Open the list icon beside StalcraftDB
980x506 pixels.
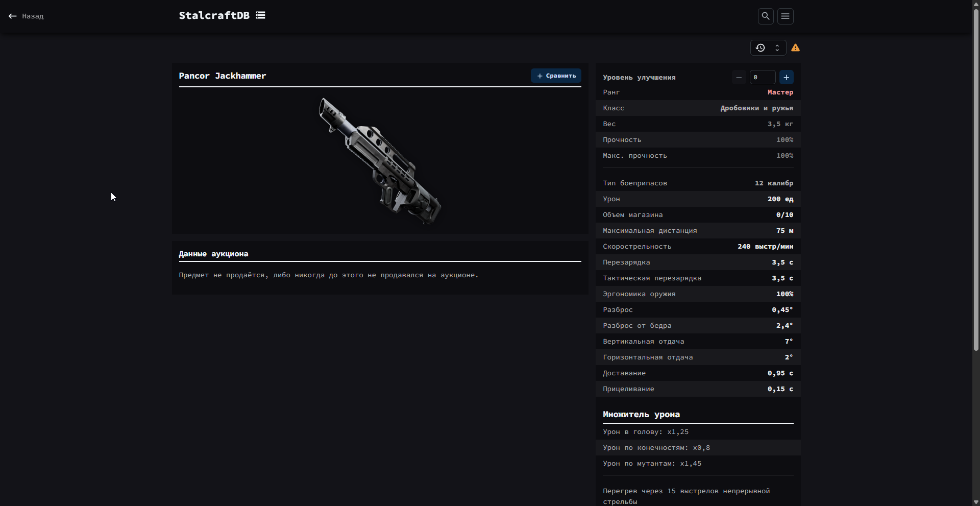tap(260, 15)
